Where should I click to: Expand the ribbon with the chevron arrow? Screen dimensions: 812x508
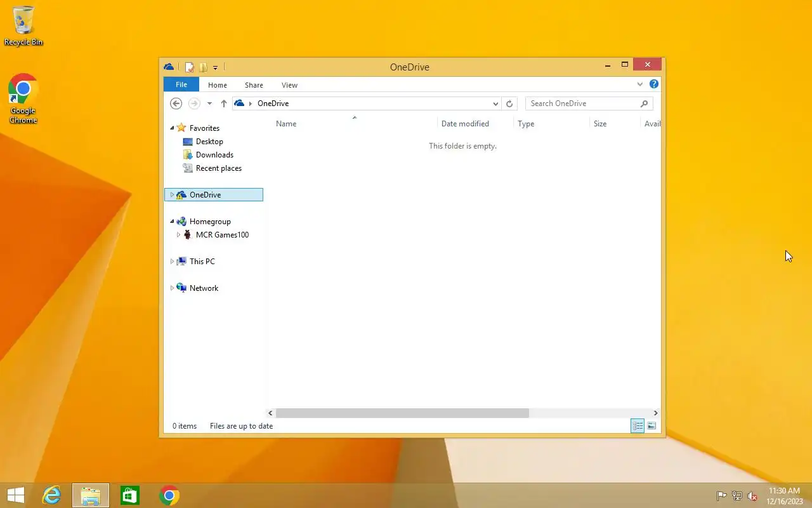640,84
